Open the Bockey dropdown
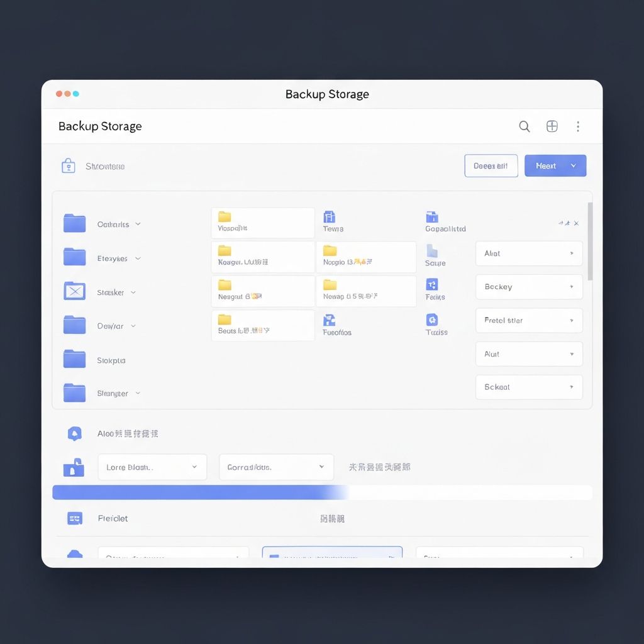The width and height of the screenshot is (644, 644). (x=528, y=287)
